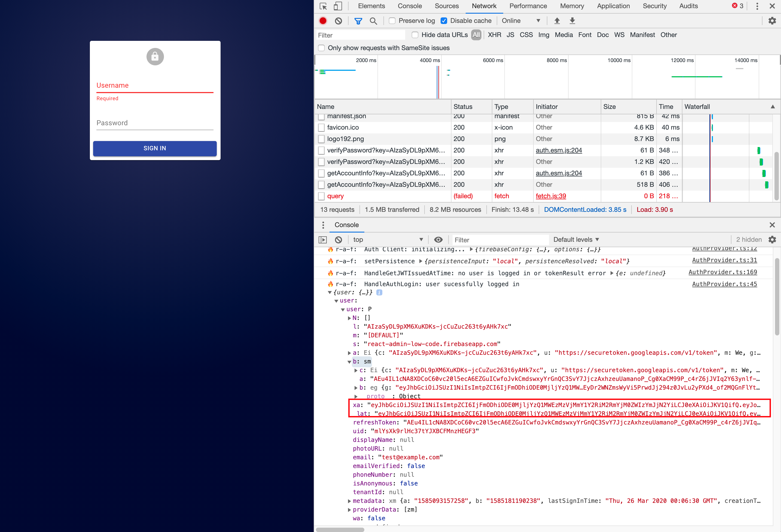Viewport: 781px width, 532px height.
Task: Check Hide data URLs option
Action: tap(415, 35)
